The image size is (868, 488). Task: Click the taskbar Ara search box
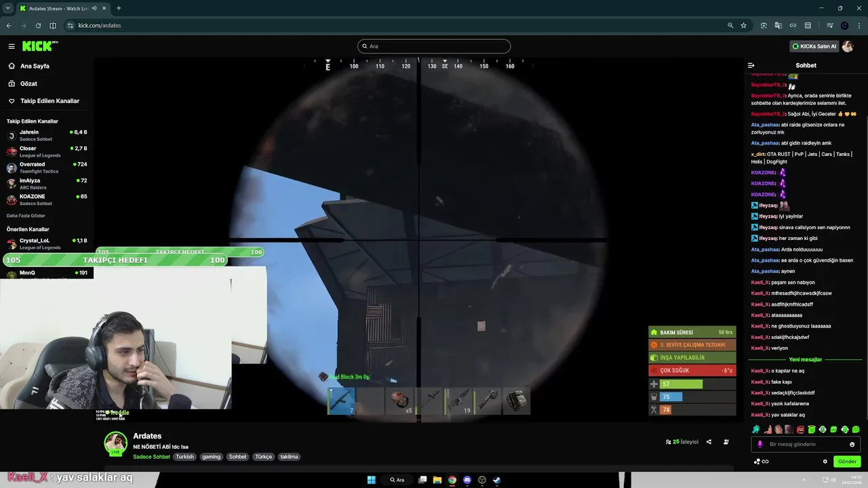click(x=397, y=480)
